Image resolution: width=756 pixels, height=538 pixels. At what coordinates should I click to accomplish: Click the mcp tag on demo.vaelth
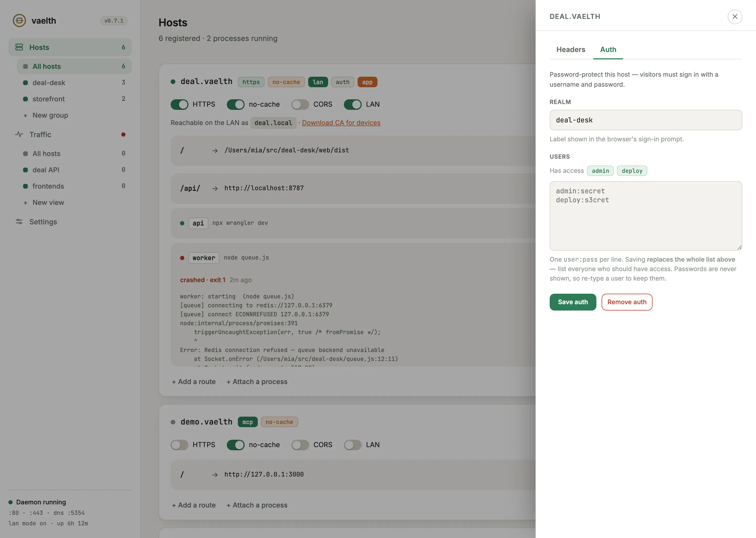248,422
